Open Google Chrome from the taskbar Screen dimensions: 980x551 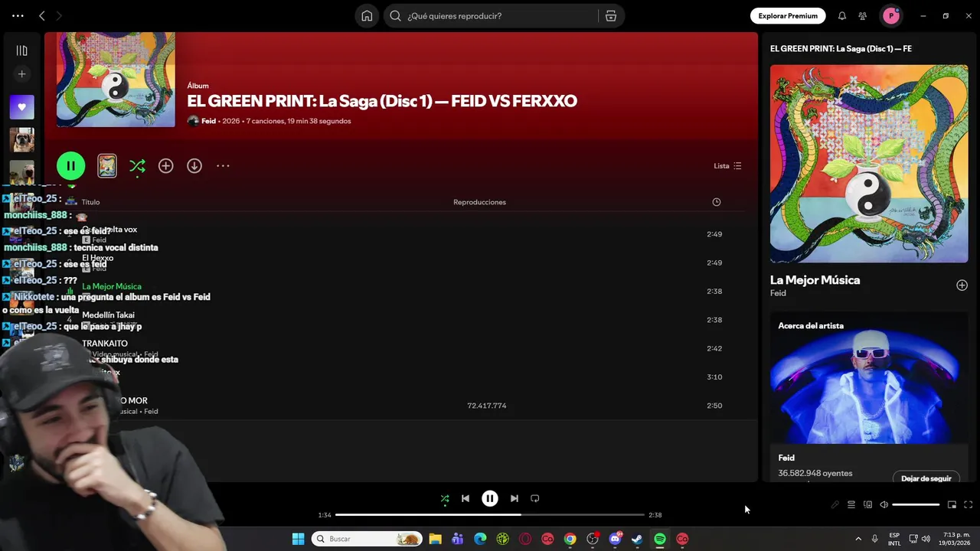coord(570,539)
